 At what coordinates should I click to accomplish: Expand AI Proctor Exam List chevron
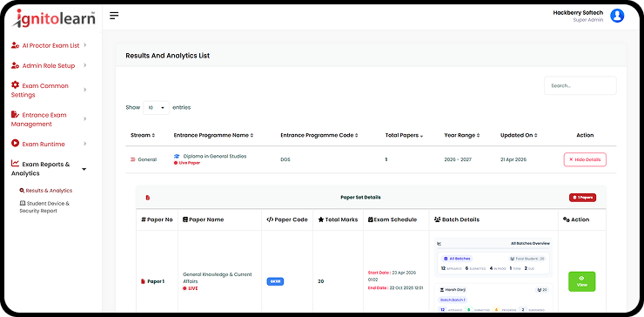tap(85, 44)
